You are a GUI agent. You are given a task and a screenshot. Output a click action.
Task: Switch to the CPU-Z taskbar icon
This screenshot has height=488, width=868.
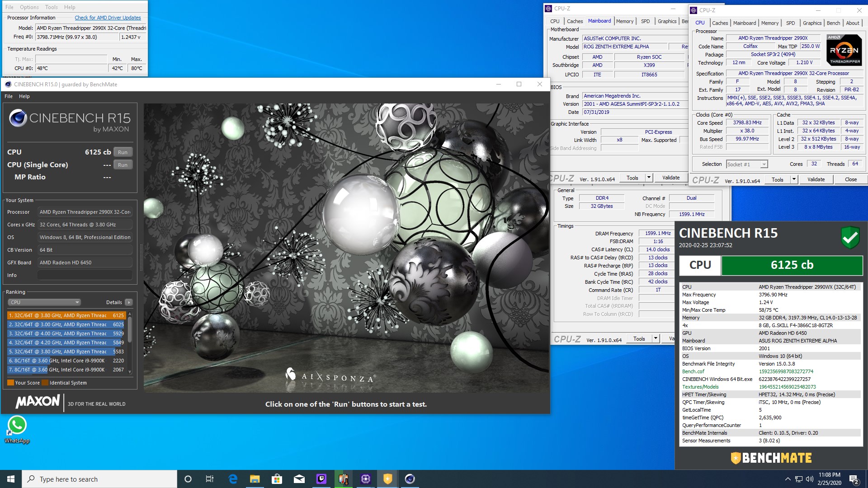pos(366,479)
